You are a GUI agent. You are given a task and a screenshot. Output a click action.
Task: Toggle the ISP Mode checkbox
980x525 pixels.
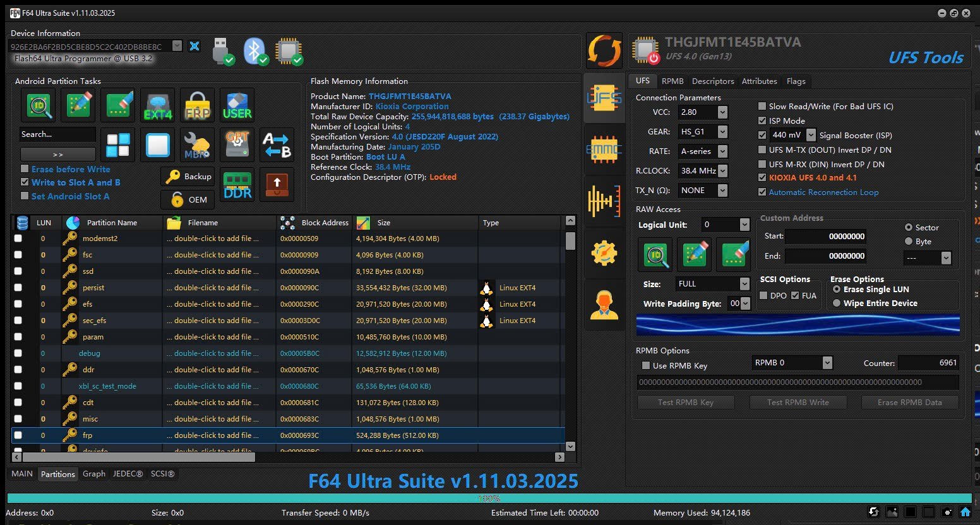click(762, 121)
